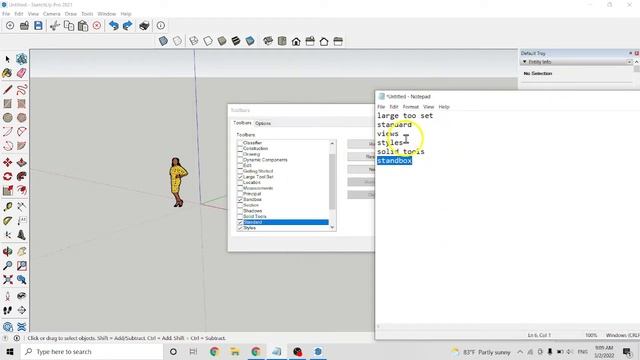Activate the Move tool
640x360 pixels.
(7, 162)
